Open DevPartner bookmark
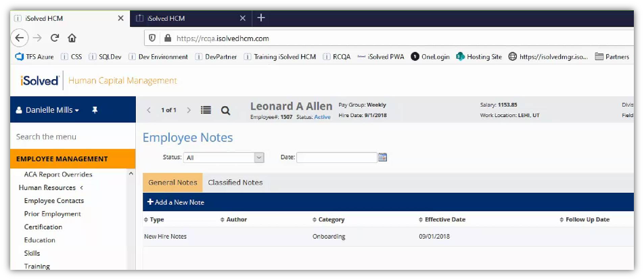 tap(216, 57)
